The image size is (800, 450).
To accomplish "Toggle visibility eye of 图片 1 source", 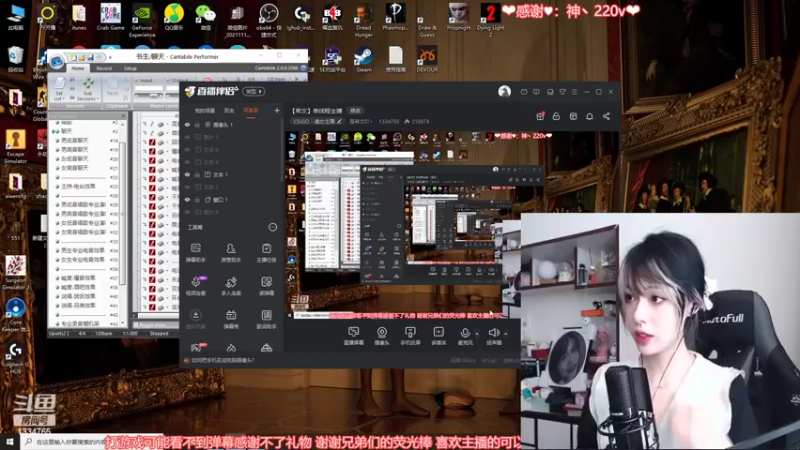I will (x=187, y=137).
